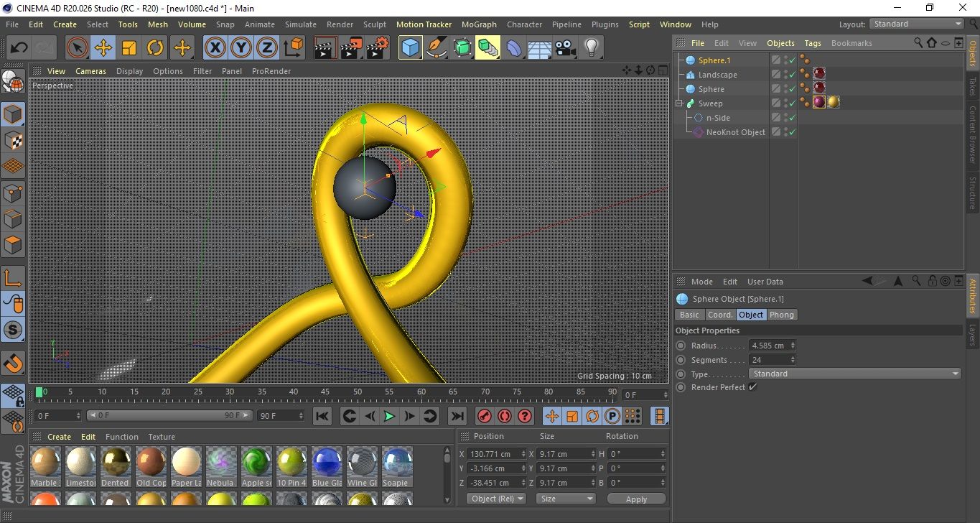This screenshot has width=980, height=523.
Task: Open the Sculpt menu
Action: click(375, 24)
